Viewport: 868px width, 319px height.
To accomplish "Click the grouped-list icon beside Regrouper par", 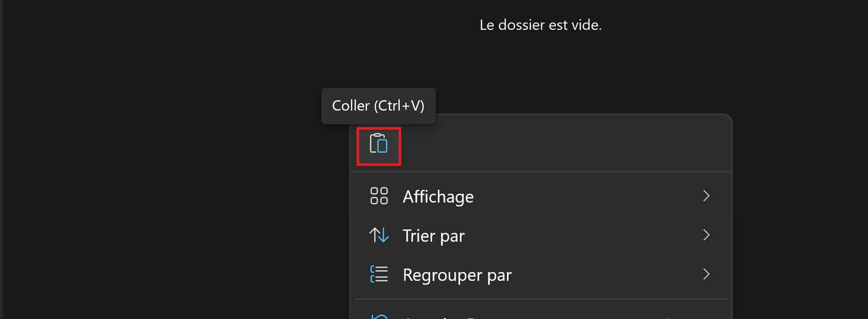I will pyautogui.click(x=379, y=274).
